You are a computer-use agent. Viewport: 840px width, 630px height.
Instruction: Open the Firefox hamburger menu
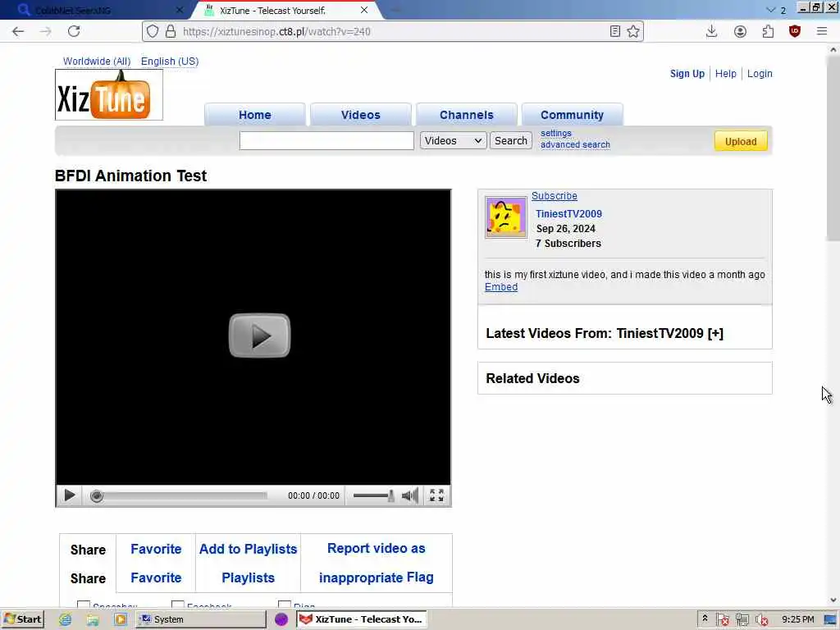[822, 32]
